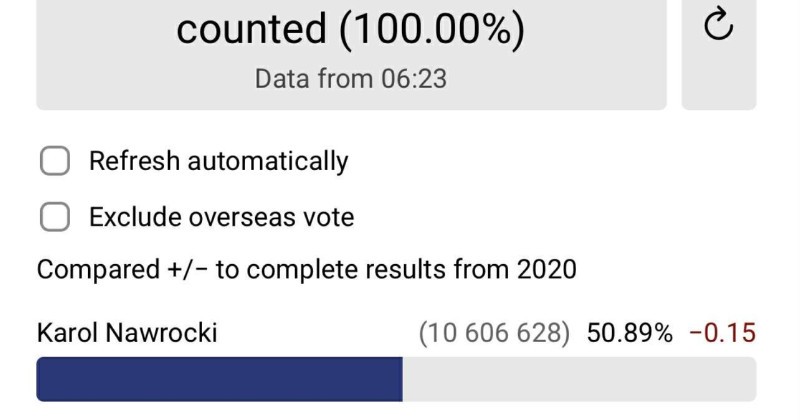This screenshot has height=420, width=800.
Task: Click the "Data from 06:23" timestamp
Action: 351,79
